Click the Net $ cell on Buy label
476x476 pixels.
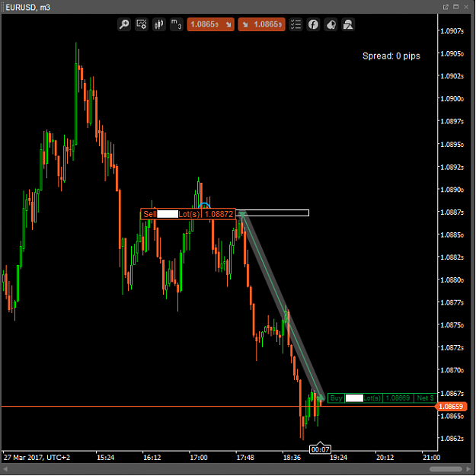pos(425,398)
